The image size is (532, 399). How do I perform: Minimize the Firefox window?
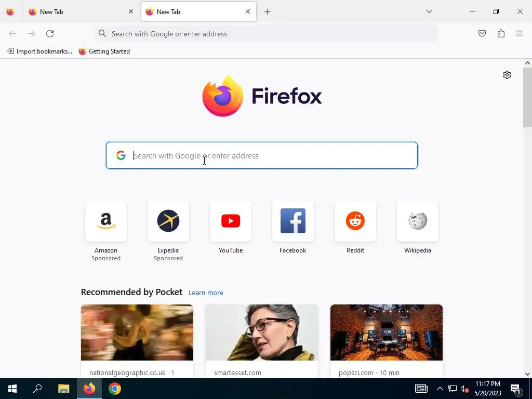click(472, 11)
